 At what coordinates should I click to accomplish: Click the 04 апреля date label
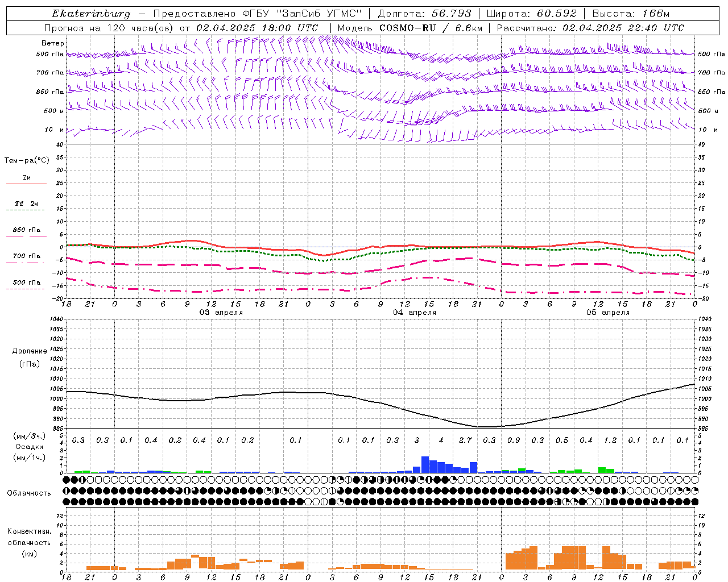tap(415, 313)
